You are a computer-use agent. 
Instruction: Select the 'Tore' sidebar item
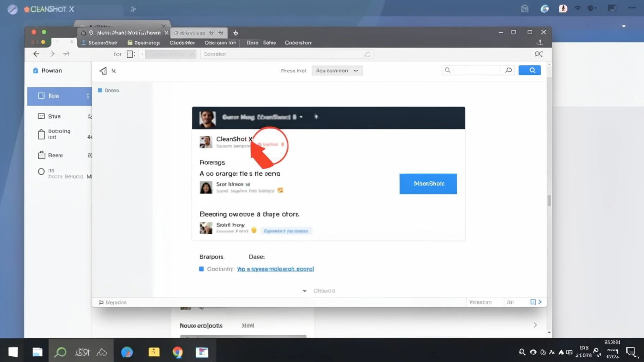[59, 96]
